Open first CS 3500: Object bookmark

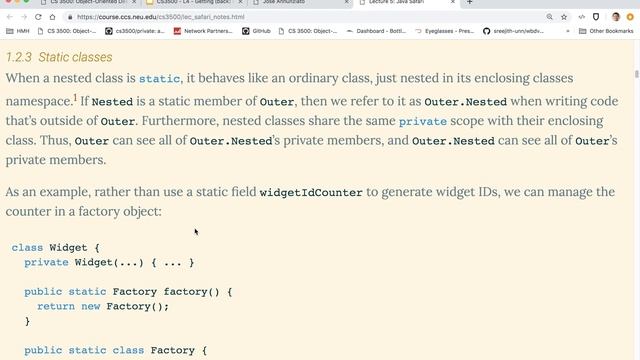pyautogui.click(x=67, y=31)
